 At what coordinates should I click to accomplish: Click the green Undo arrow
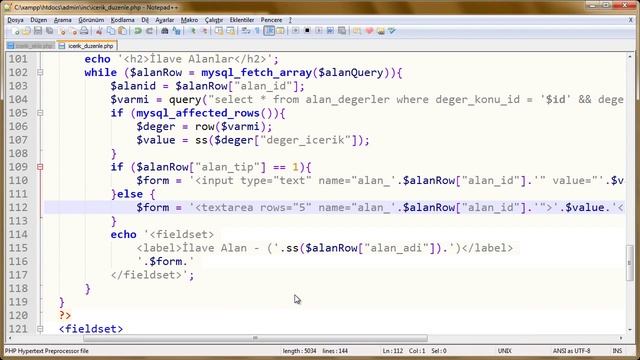[138, 31]
